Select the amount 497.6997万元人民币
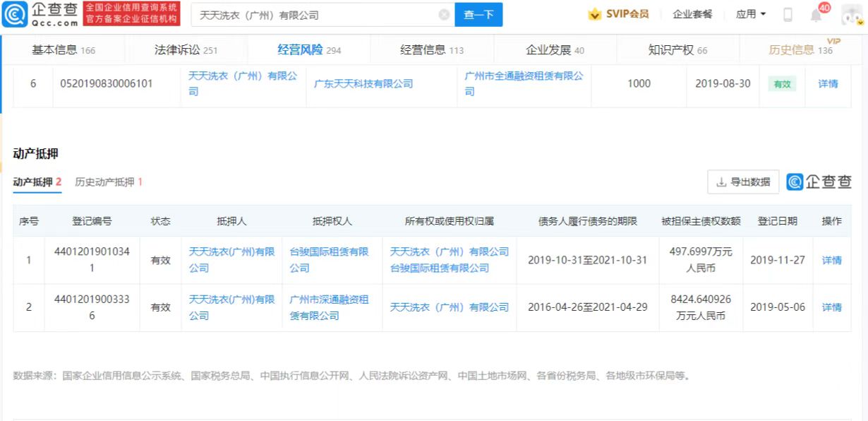This screenshot has width=868, height=421. coord(701,260)
